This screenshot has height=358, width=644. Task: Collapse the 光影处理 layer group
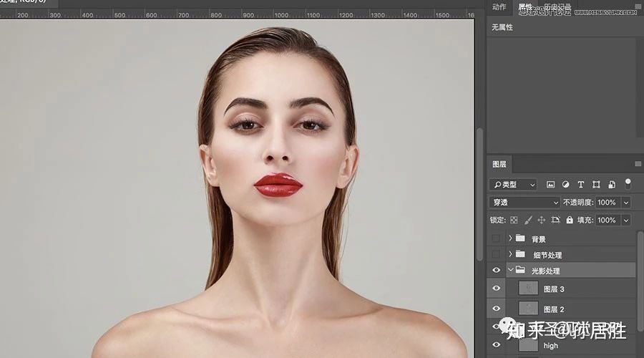point(510,271)
